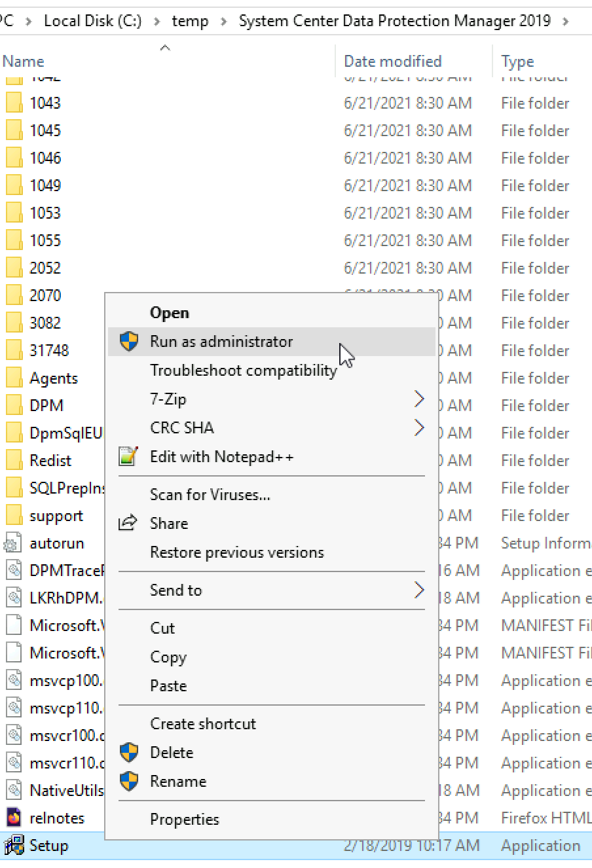Click the NativeUtils file icon
592x868 pixels.
click(14, 791)
